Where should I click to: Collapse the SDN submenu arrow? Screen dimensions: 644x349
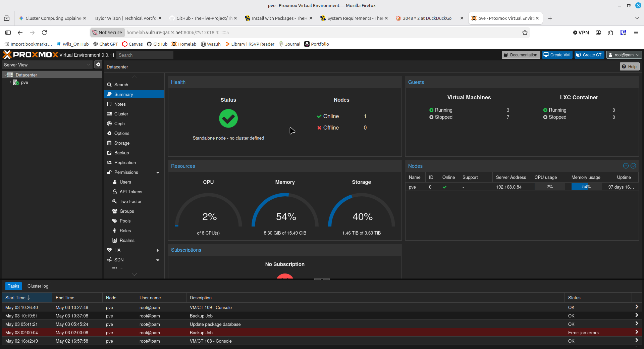(x=158, y=260)
